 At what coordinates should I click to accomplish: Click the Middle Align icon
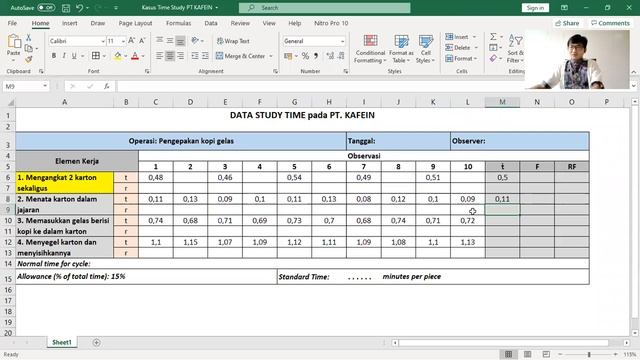(x=170, y=40)
